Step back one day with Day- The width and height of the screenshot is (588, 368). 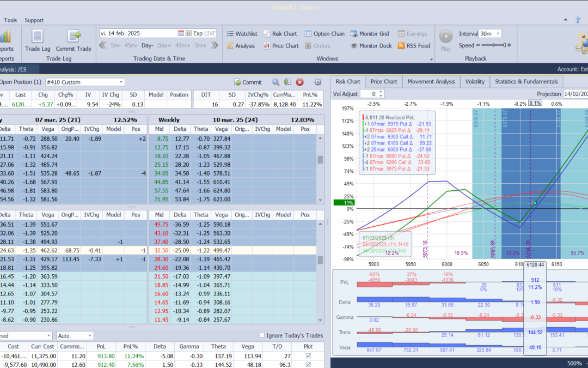coord(148,46)
